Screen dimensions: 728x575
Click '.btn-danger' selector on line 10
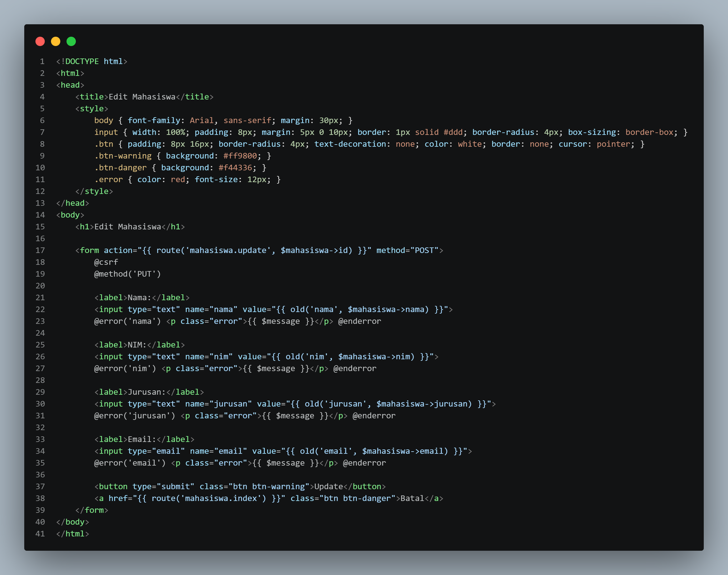pyautogui.click(x=120, y=168)
